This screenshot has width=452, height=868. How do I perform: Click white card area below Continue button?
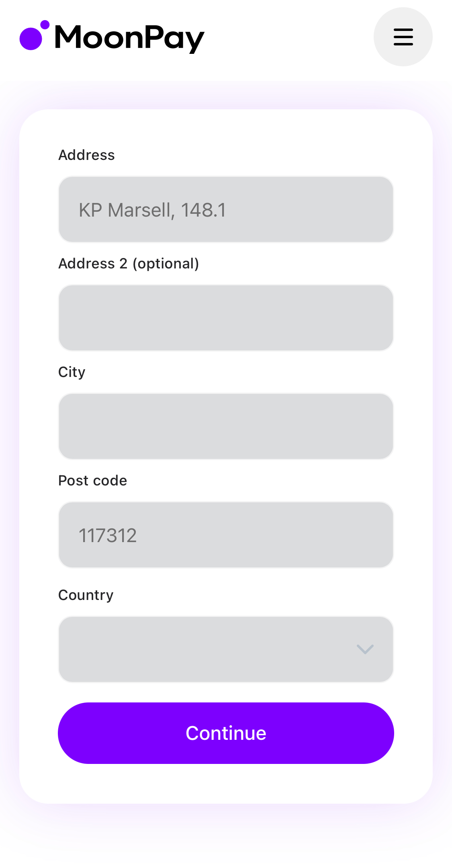click(x=226, y=784)
